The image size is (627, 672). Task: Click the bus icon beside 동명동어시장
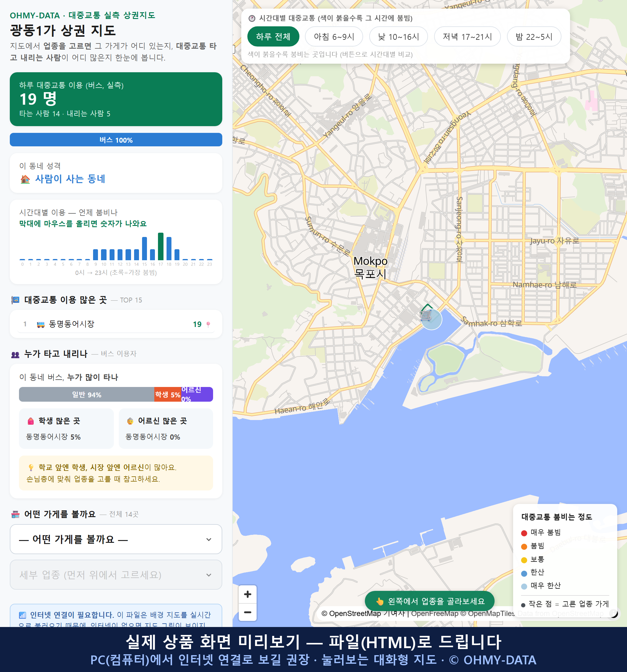click(40, 325)
